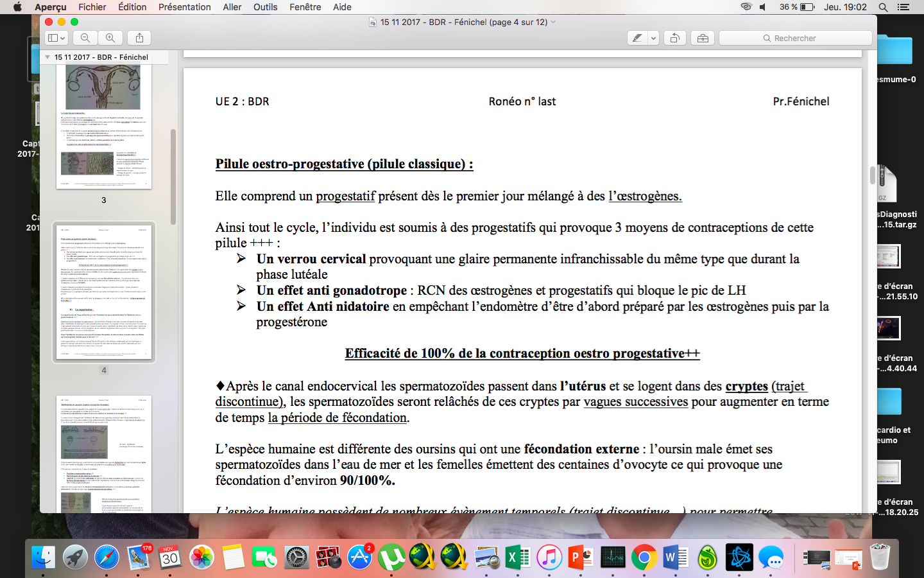The height and width of the screenshot is (578, 924).
Task: Click the zoom in magnifier button
Action: 110,38
